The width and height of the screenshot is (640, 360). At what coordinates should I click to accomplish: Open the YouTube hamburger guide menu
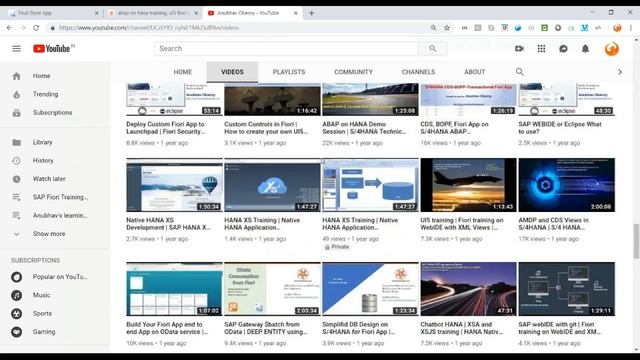(x=16, y=49)
